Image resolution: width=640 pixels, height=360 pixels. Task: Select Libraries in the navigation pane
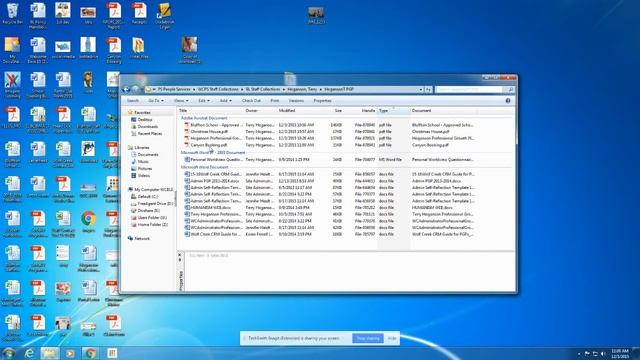[142, 147]
